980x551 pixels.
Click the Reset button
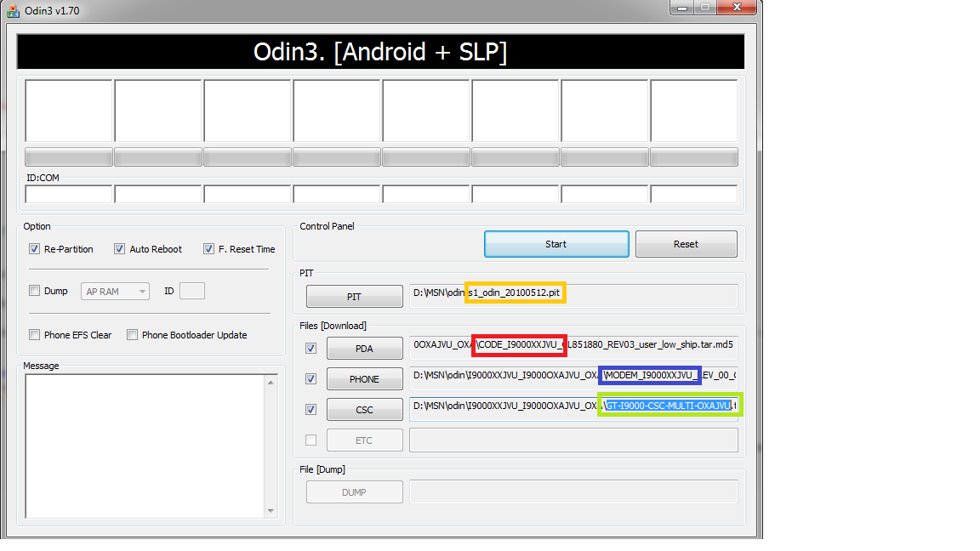[x=687, y=244]
